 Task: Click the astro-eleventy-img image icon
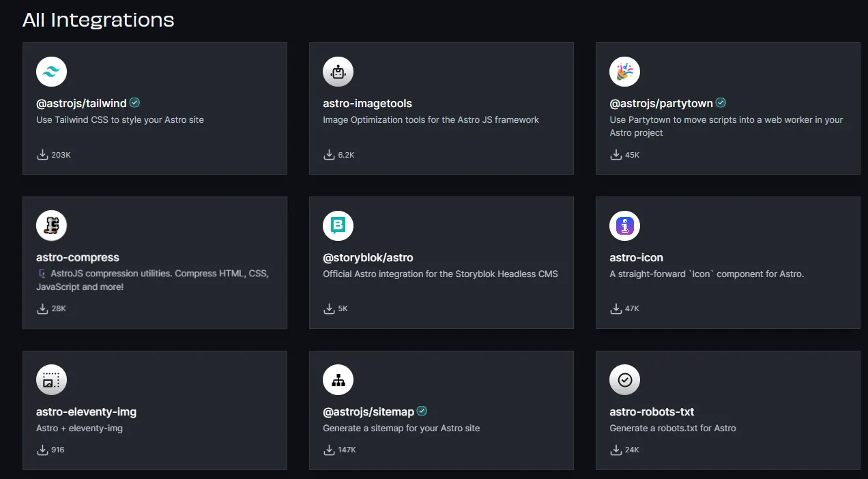tap(51, 380)
